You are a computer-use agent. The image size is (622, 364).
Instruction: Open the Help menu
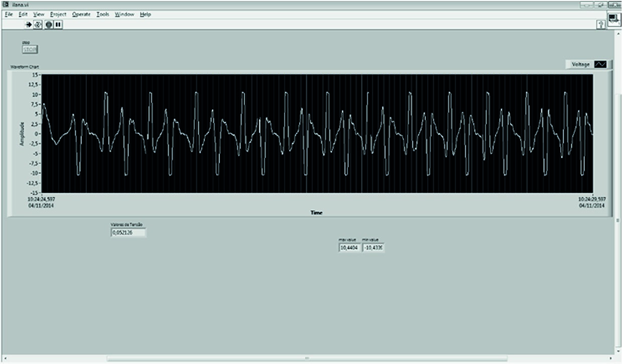coord(145,15)
